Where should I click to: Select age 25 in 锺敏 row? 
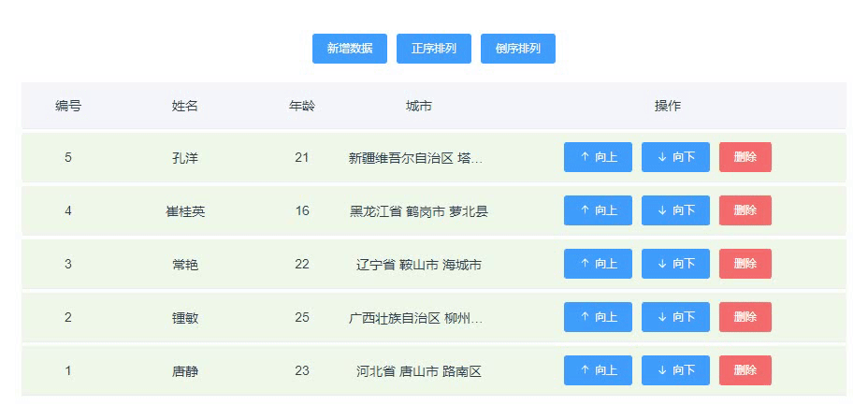point(302,318)
